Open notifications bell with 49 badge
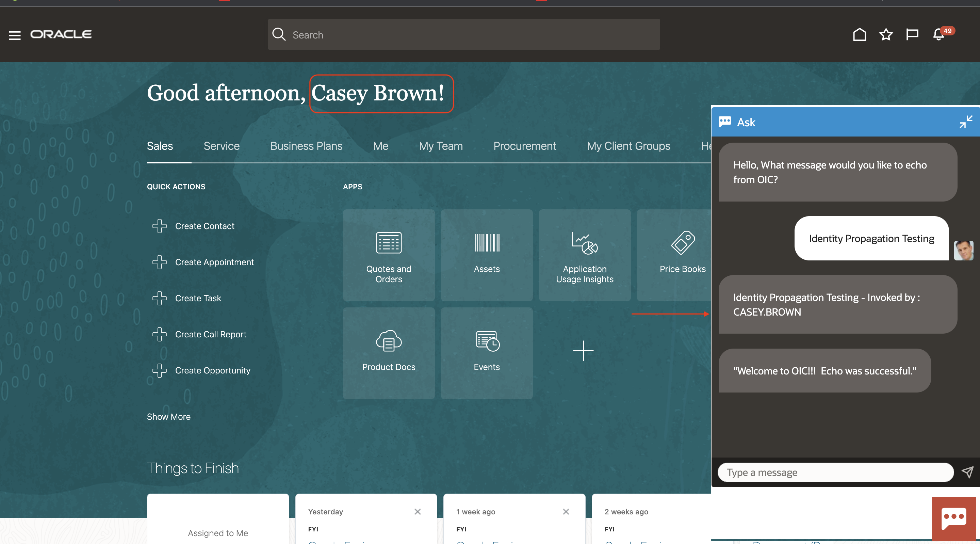Image resolution: width=980 pixels, height=544 pixels. click(x=938, y=35)
